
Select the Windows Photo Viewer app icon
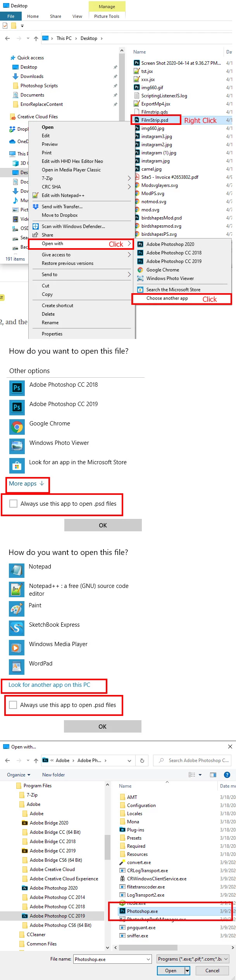pyautogui.click(x=17, y=446)
